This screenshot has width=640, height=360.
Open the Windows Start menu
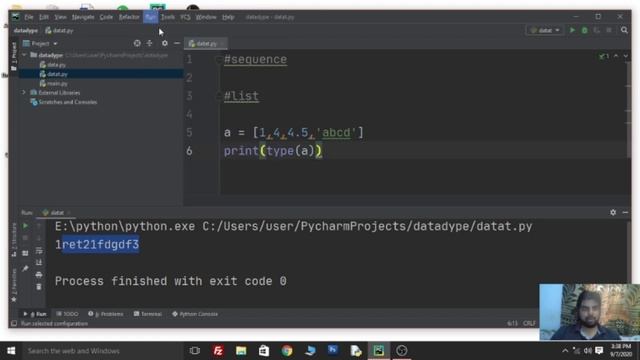click(11, 351)
